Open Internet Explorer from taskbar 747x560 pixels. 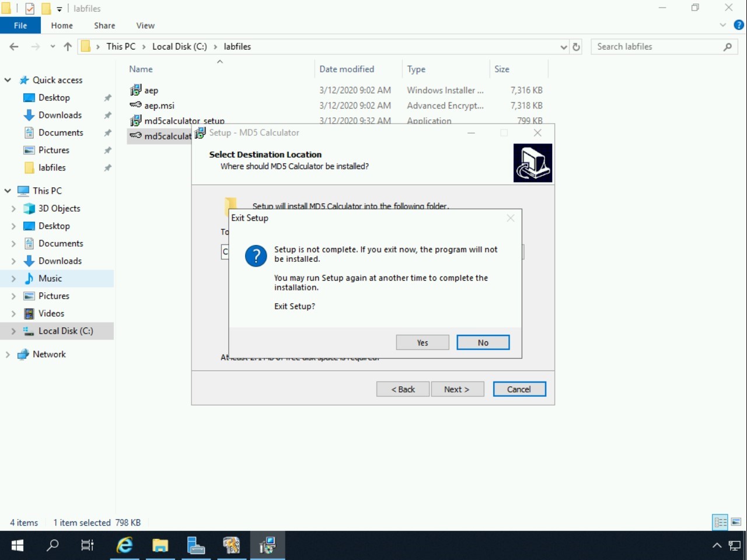pos(124,545)
